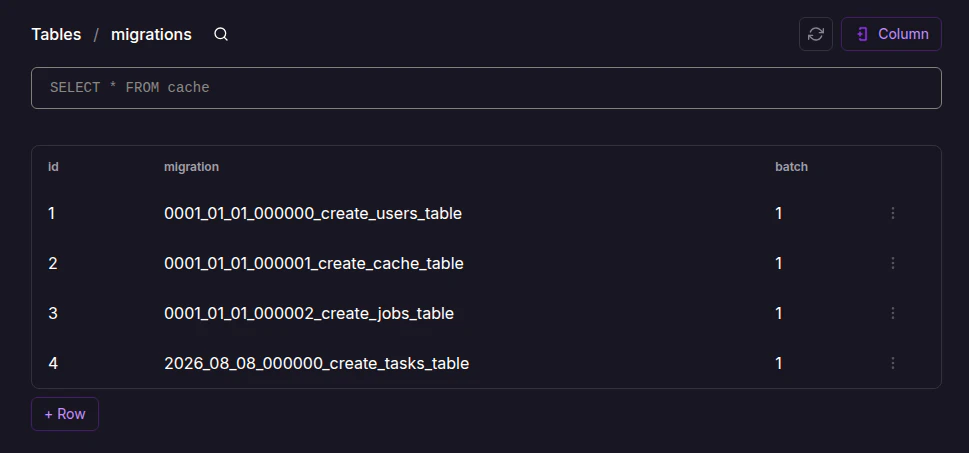Add a new Column via the Column button
This screenshot has height=453, width=969.
pyautogui.click(x=891, y=34)
